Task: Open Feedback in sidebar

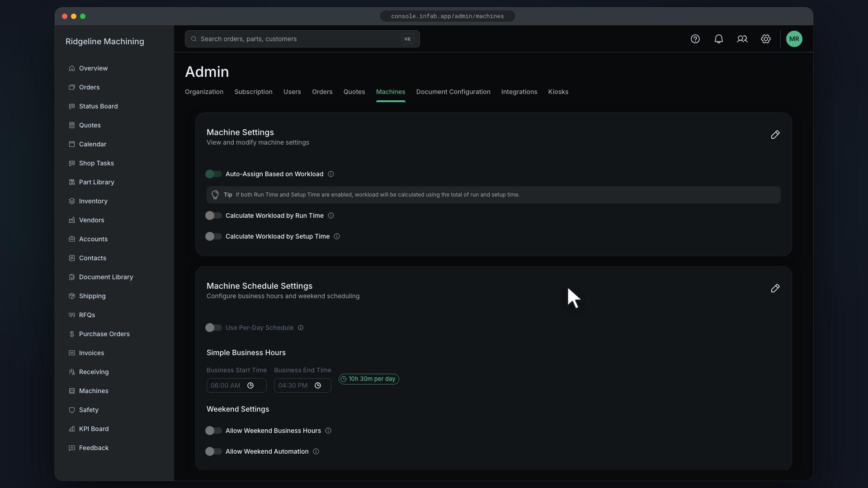Action: pyautogui.click(x=94, y=448)
